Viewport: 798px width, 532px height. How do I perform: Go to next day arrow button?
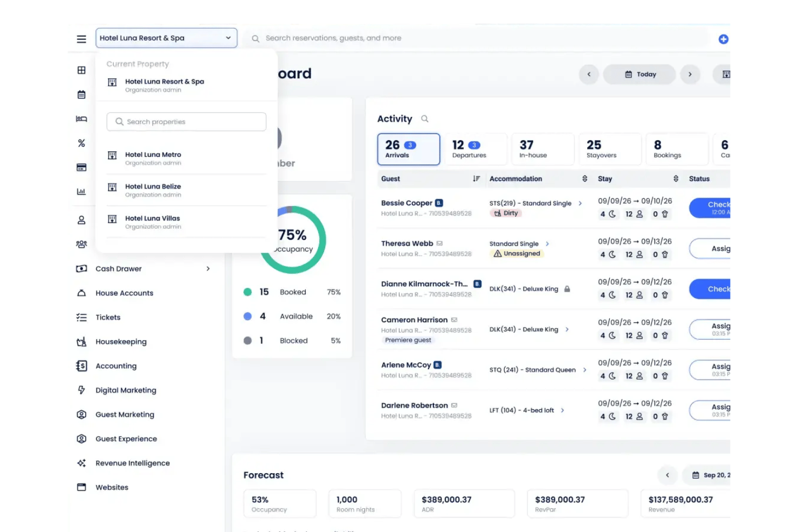click(690, 74)
